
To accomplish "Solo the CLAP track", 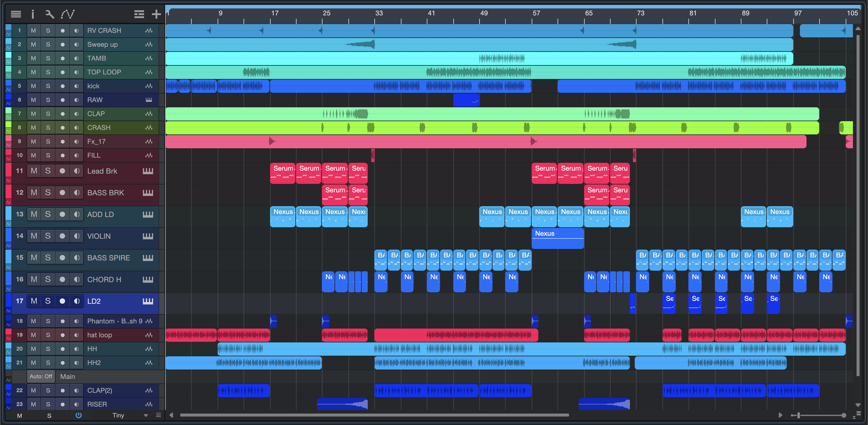I will click(x=48, y=114).
